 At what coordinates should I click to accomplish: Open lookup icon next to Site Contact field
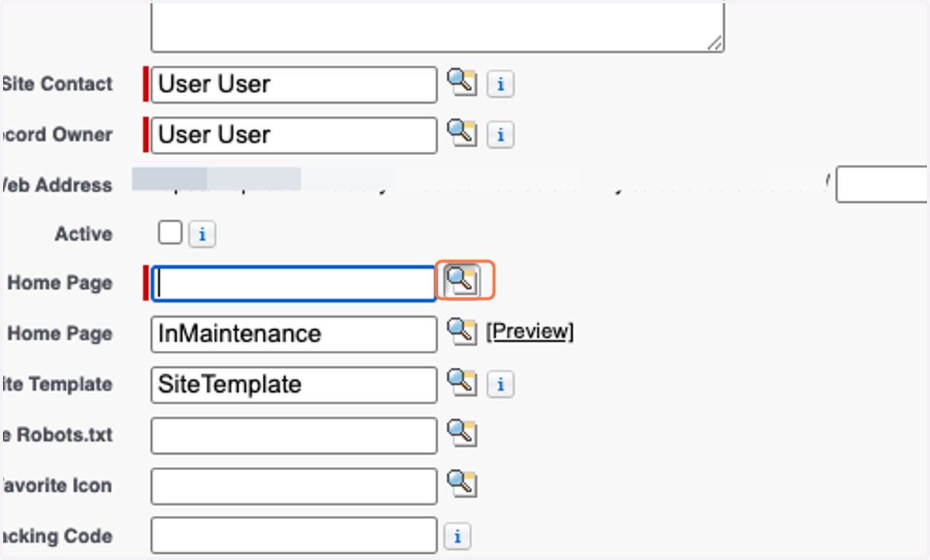pyautogui.click(x=461, y=81)
